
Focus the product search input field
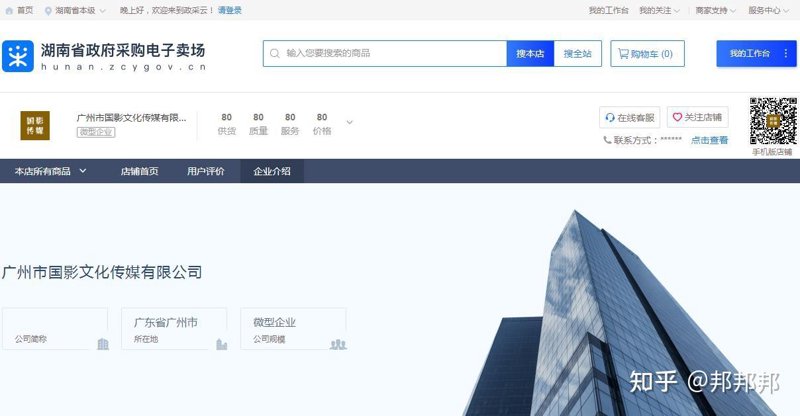point(385,54)
